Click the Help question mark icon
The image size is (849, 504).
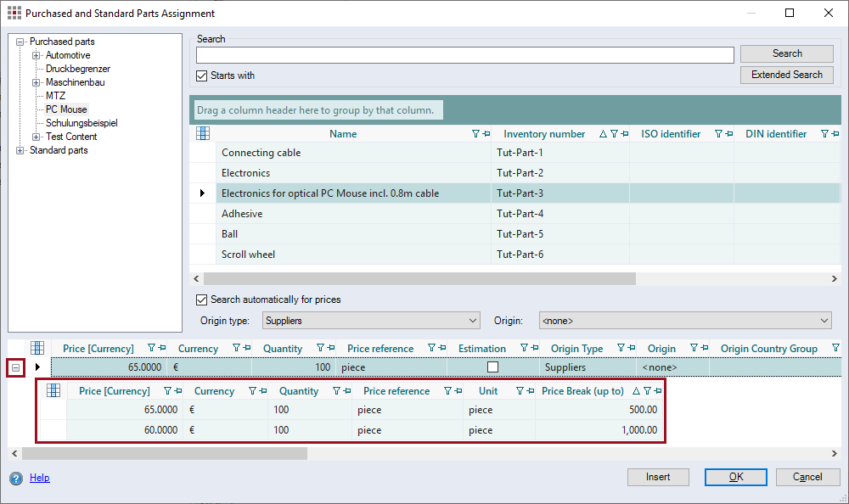16,479
